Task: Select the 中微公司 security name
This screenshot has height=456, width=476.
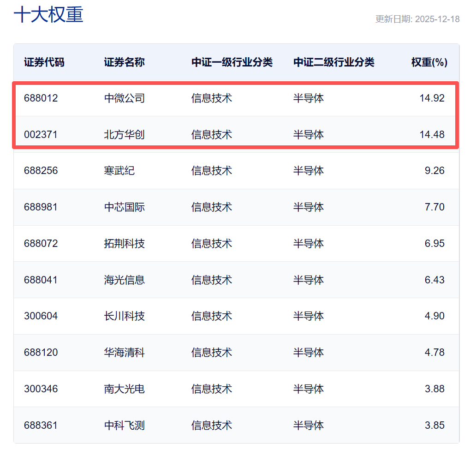Action: click(x=124, y=98)
